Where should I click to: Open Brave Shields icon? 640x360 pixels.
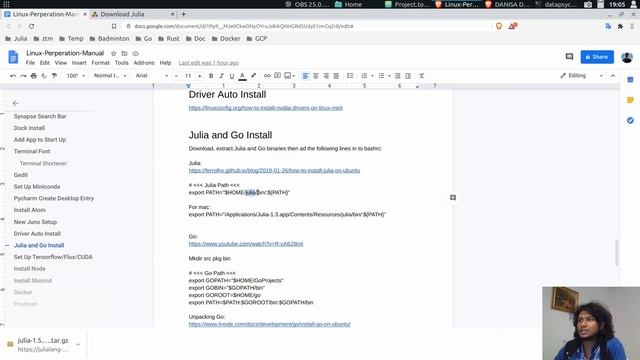coord(499,26)
